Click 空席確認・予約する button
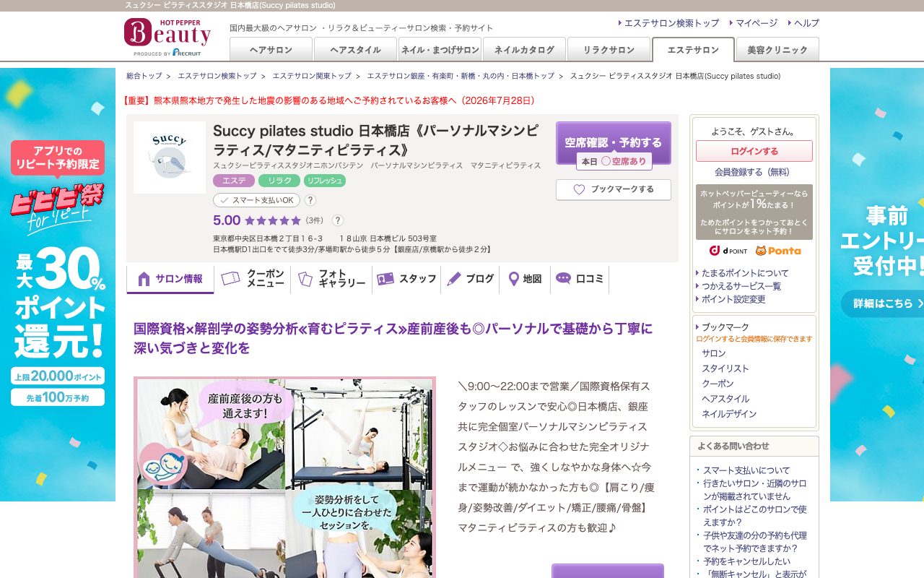The height and width of the screenshot is (578, 924). tap(614, 143)
